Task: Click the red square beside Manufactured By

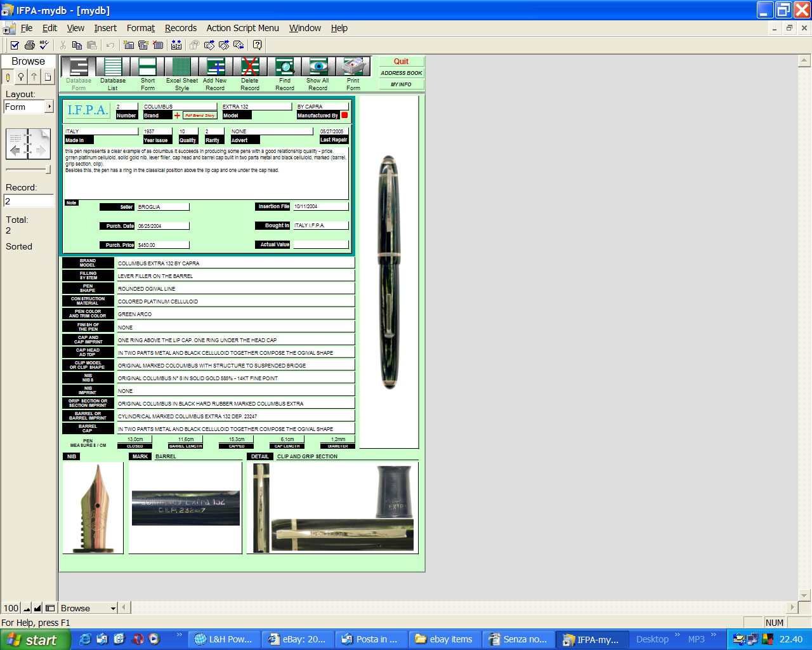Action: tap(344, 115)
